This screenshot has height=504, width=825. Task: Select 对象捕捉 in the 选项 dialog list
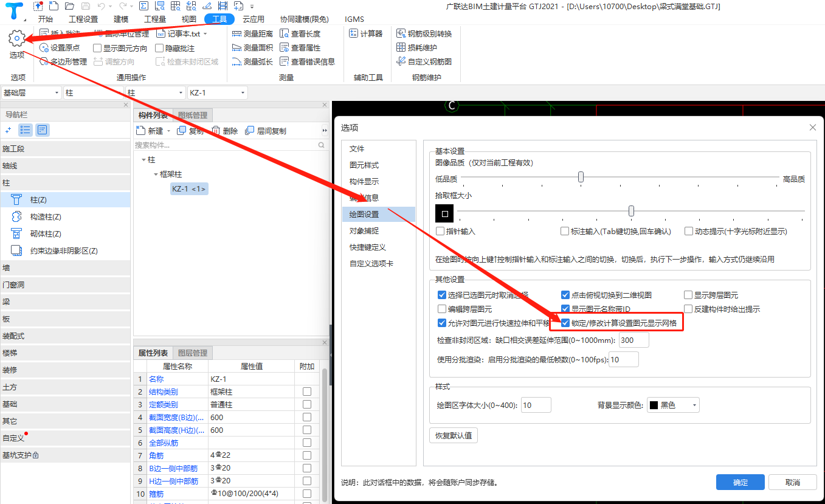pos(378,230)
